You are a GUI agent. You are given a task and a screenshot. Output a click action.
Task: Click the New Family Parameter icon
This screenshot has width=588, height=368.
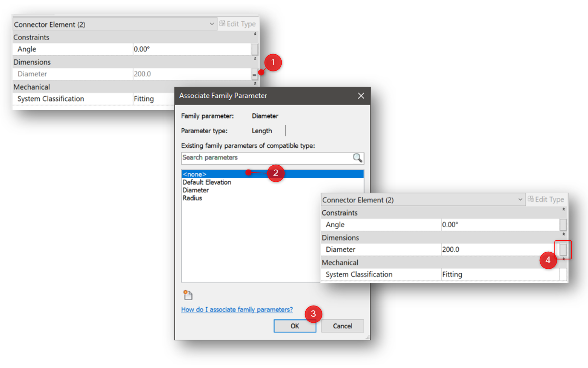click(188, 295)
